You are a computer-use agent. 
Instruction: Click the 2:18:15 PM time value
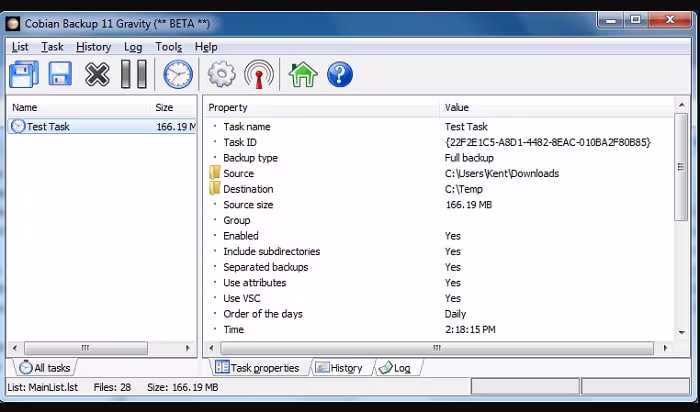470,329
